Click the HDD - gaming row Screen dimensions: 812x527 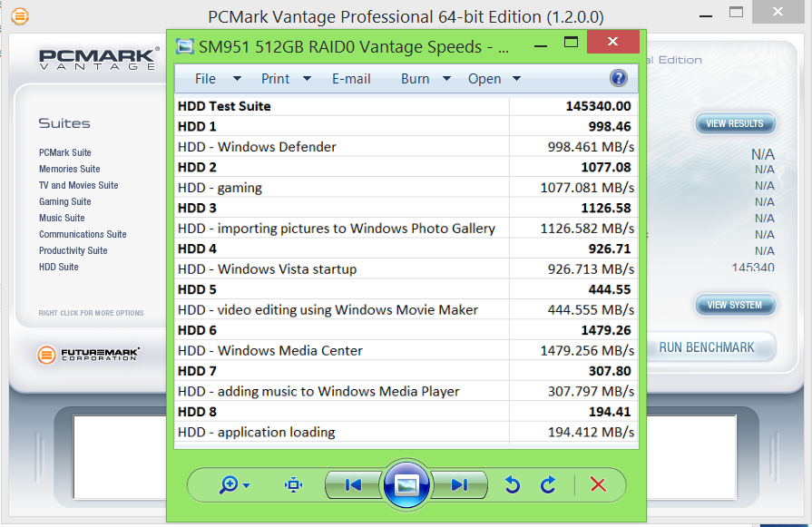click(x=406, y=188)
